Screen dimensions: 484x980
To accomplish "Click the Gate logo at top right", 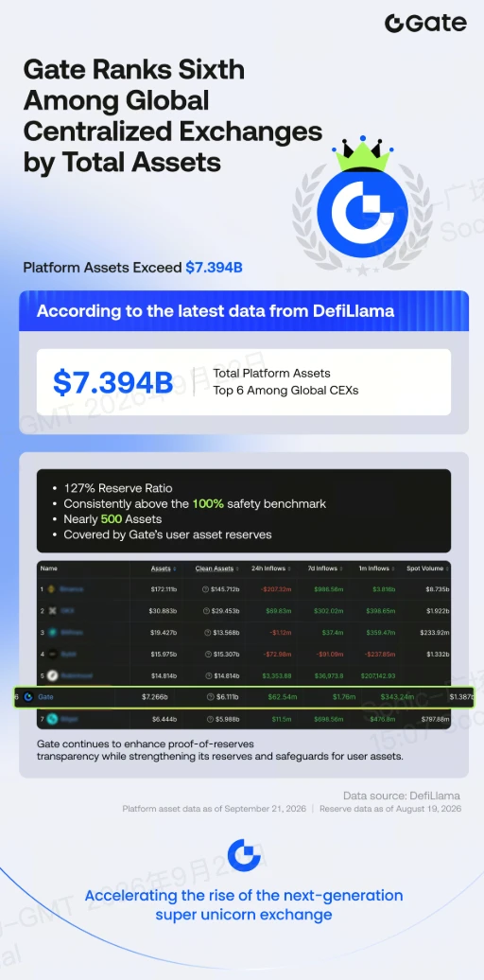I will pos(426,23).
